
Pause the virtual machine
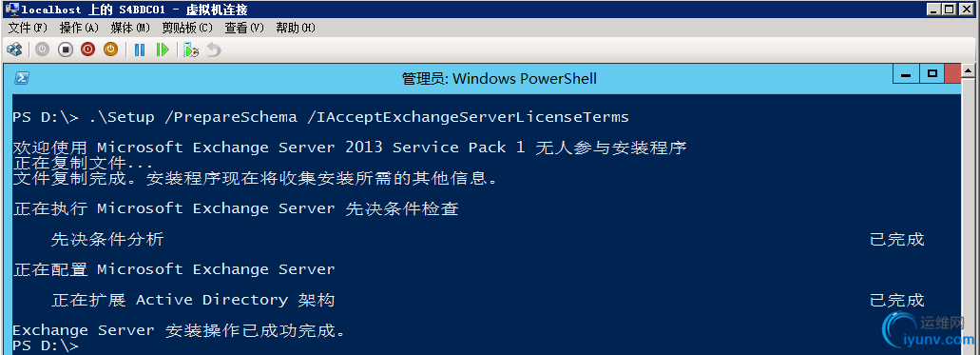[140, 49]
